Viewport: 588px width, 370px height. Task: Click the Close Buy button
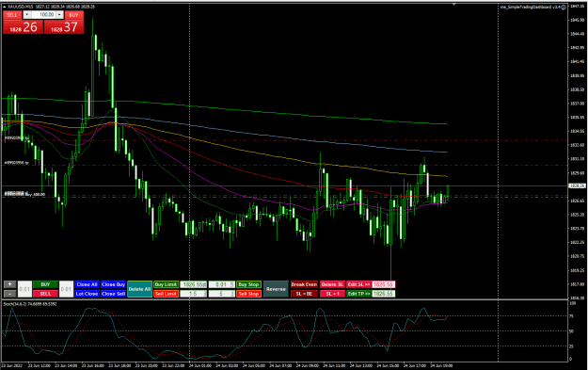113,284
